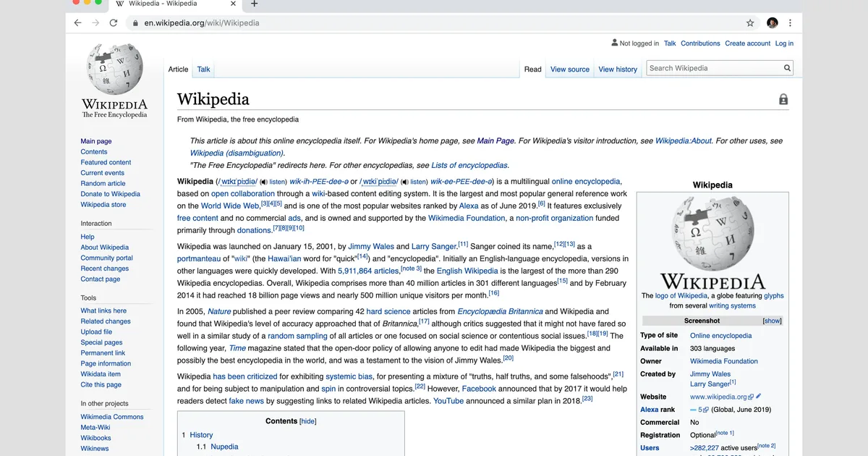Click the page protection padlock icon
This screenshot has height=456, width=868.
(x=783, y=100)
